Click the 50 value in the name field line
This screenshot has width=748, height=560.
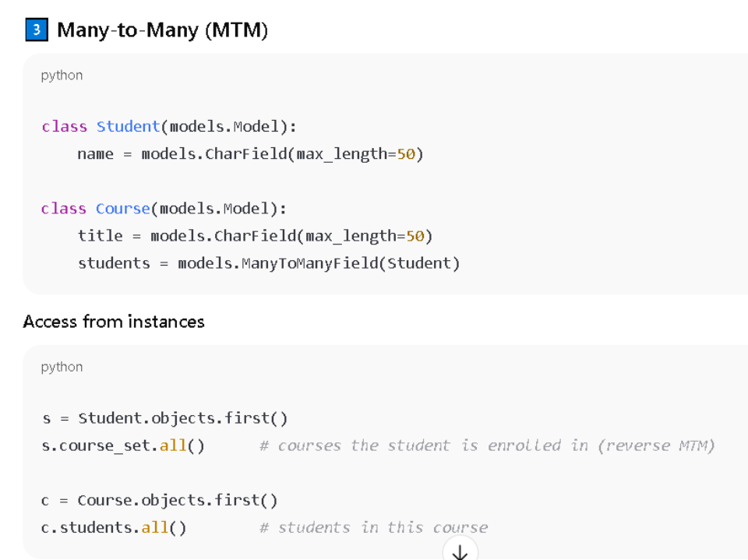click(x=406, y=154)
